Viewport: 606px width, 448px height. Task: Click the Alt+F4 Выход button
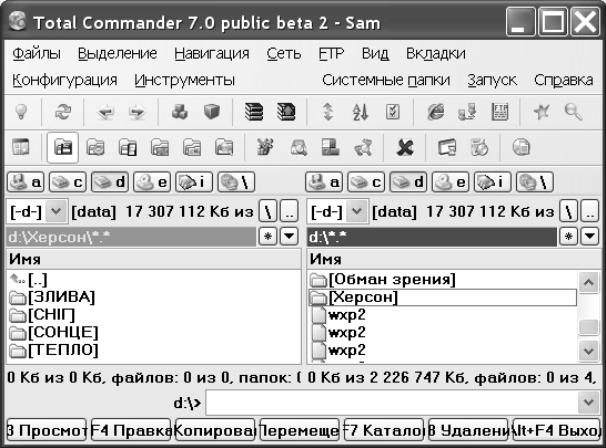point(557,430)
